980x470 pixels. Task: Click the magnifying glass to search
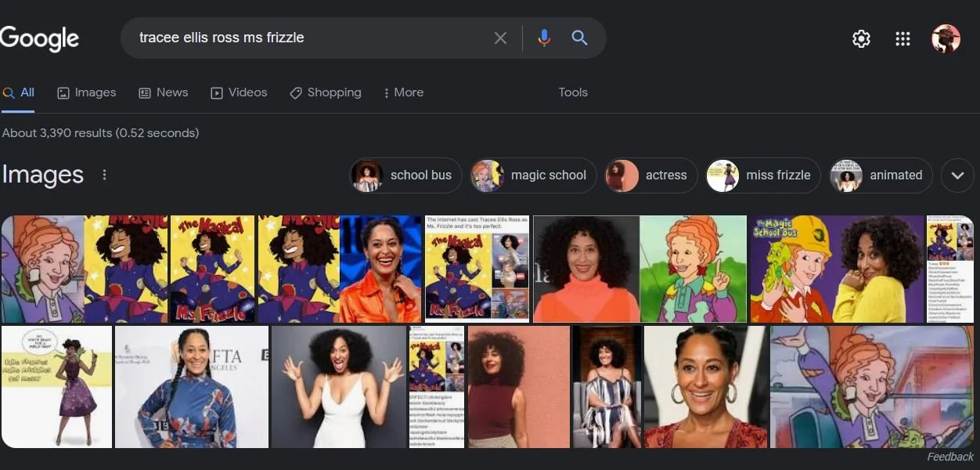(x=579, y=37)
